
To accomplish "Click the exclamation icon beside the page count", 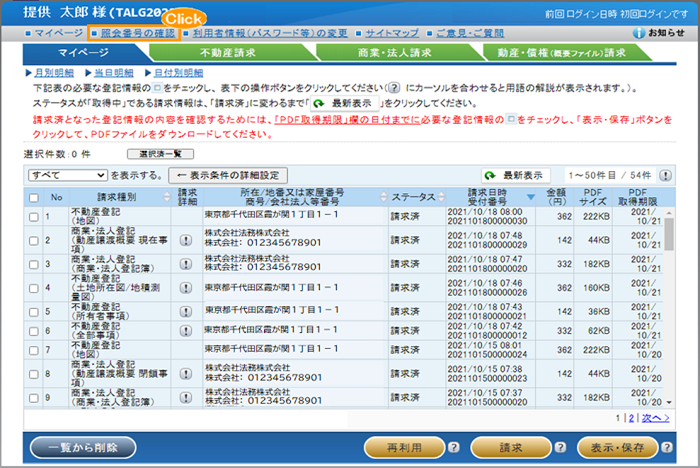I will (665, 175).
